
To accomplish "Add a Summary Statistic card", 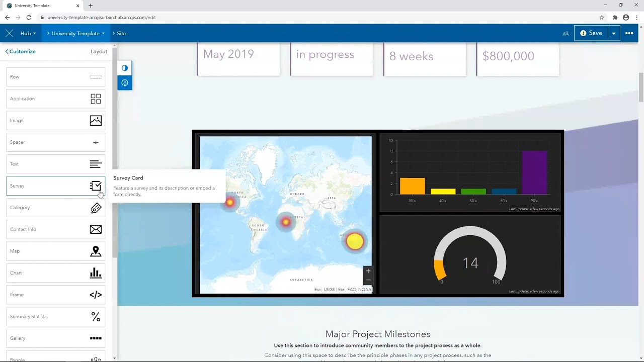I will pos(56,317).
